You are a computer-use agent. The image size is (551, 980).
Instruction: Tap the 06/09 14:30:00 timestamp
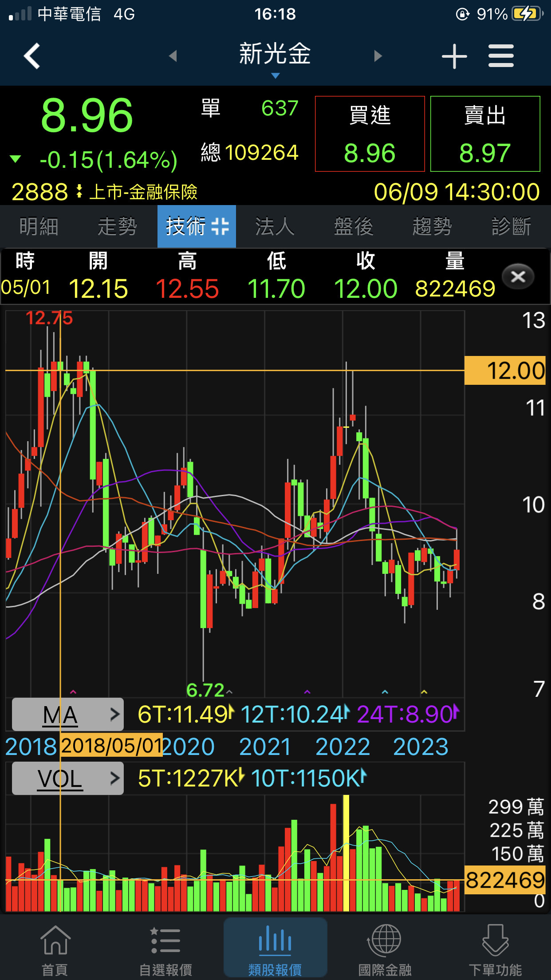click(x=457, y=192)
